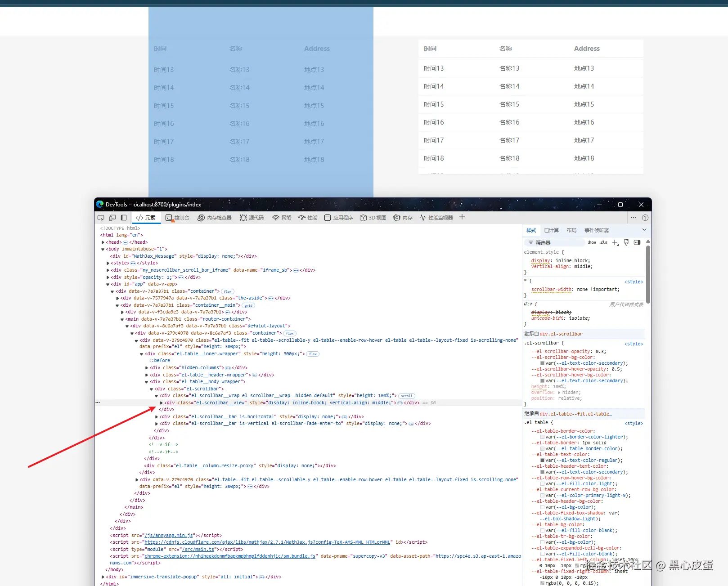
Task: Expand the el-scrollbar__bar is-horizontal node
Action: (x=157, y=417)
